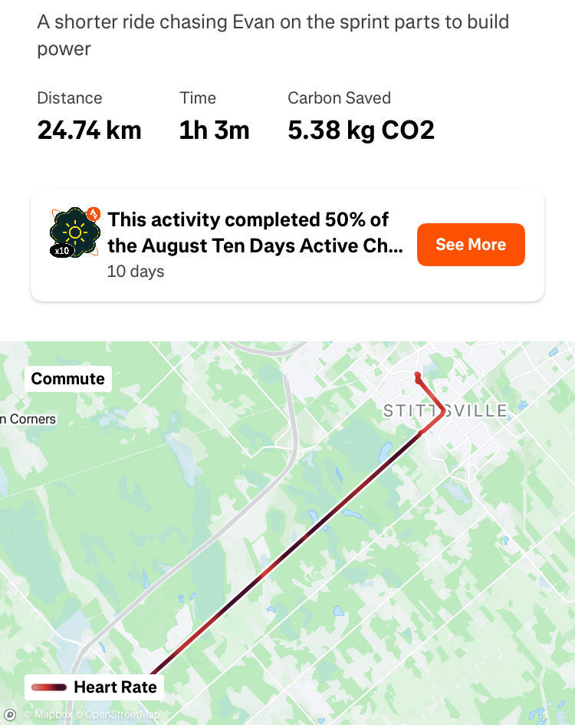This screenshot has height=728, width=575.
Task: Click the 10 days subtitle in the card
Action: [136, 272]
